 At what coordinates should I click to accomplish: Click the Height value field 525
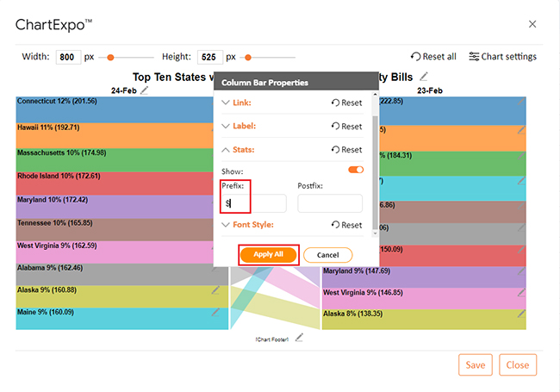tap(210, 57)
